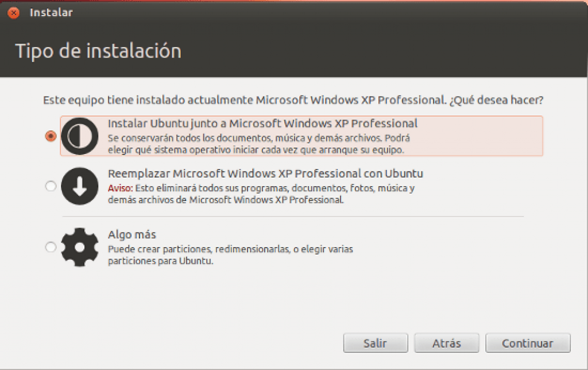Choose the Algo más radio button
Image resolution: width=588 pixels, height=370 pixels.
coord(51,247)
